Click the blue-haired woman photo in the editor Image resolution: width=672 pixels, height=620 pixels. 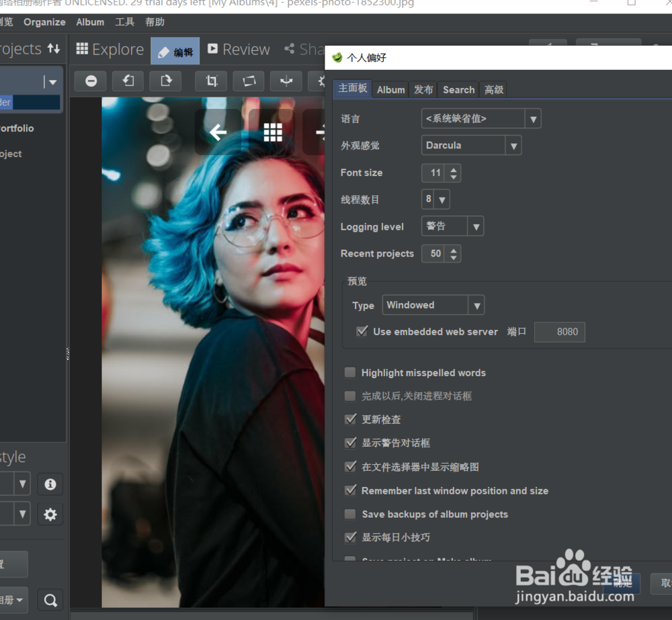[x=212, y=352]
